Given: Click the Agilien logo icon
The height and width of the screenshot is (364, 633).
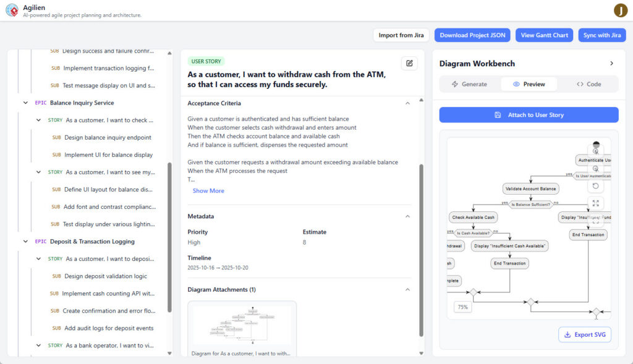Looking at the screenshot, I should pyautogui.click(x=11, y=10).
